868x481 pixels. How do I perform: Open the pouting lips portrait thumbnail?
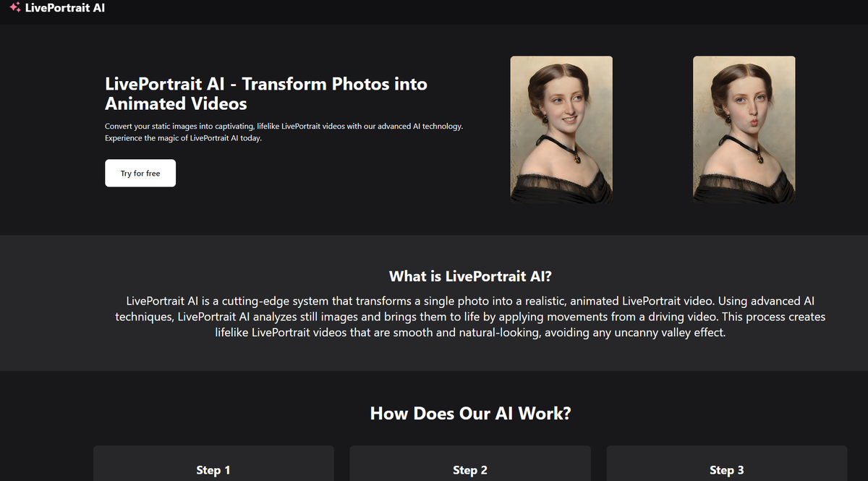[744, 129]
